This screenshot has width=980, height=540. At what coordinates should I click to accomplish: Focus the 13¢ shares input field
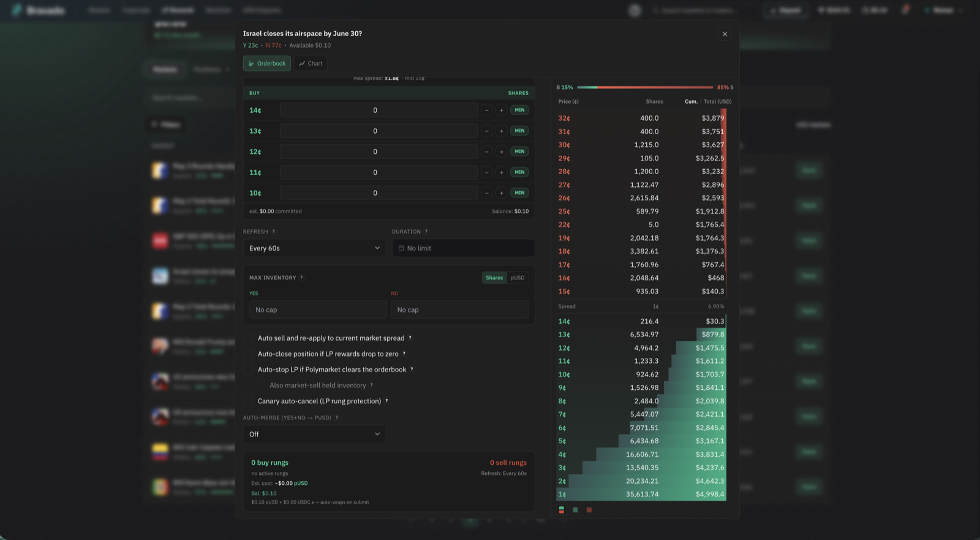pos(379,131)
